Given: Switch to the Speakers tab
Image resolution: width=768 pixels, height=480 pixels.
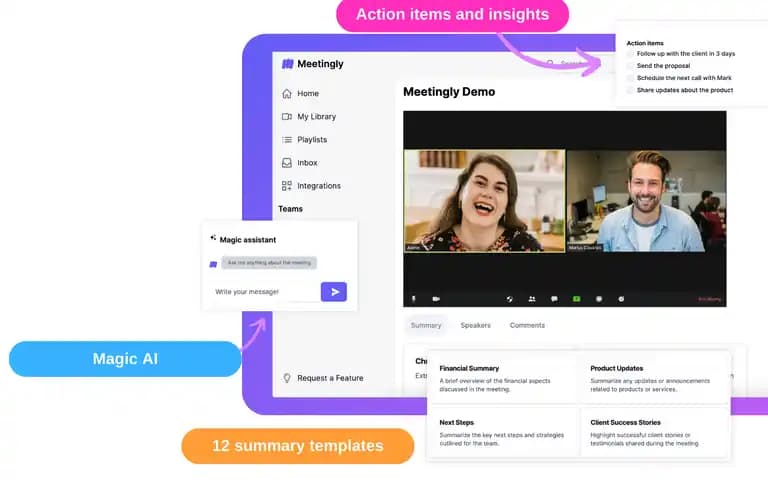Looking at the screenshot, I should pos(476,325).
